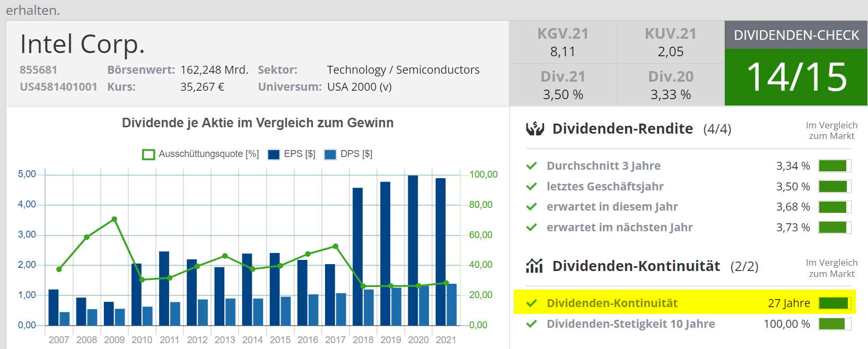Screen dimensions: 868x349
Task: Click checkmark beside highlighted Dividenden-Kontinuität row
Action: (x=531, y=303)
